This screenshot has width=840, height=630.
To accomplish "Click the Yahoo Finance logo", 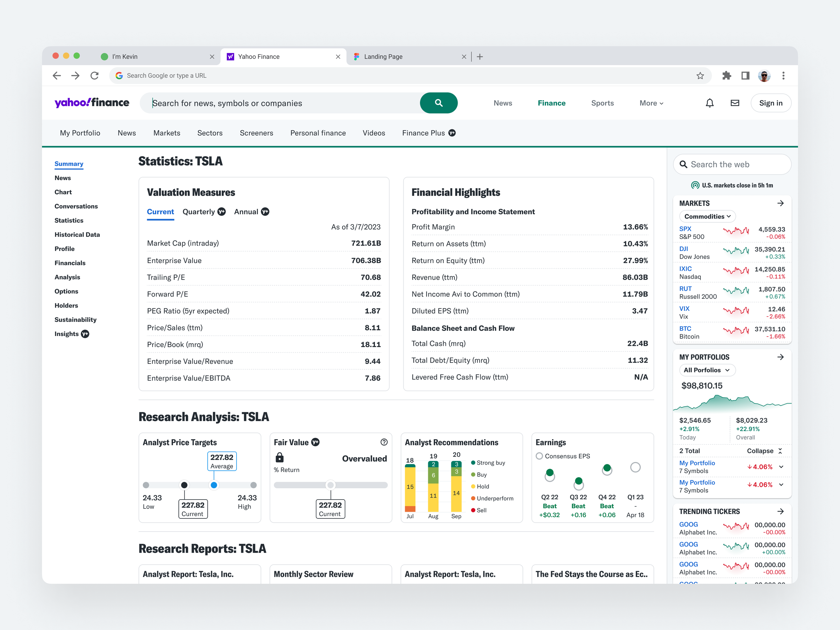I will tap(92, 102).
